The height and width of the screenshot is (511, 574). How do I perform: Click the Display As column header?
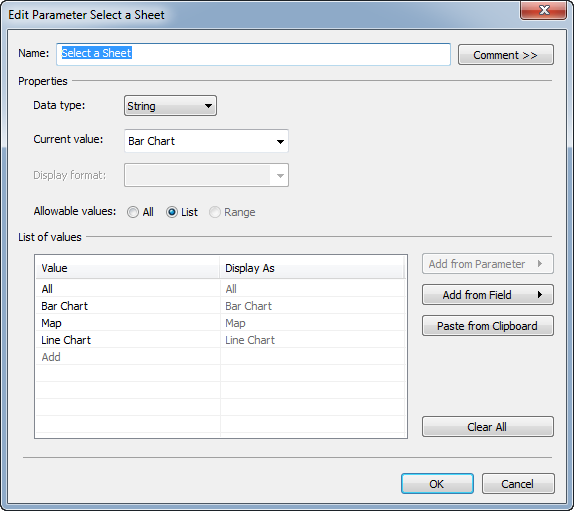pyautogui.click(x=312, y=268)
